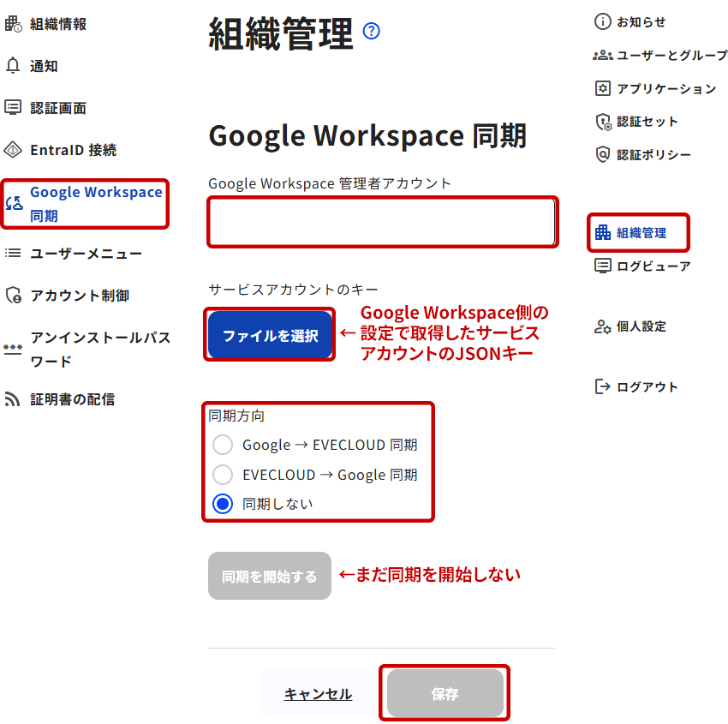Select the EVECLOUD → Google 同期 radio button
The width and height of the screenshot is (728, 724).
click(x=223, y=475)
